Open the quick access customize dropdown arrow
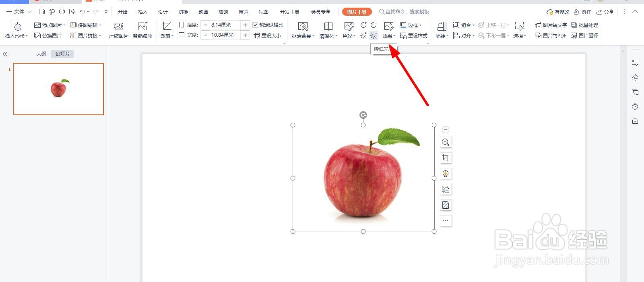The image size is (644, 282). (106, 12)
